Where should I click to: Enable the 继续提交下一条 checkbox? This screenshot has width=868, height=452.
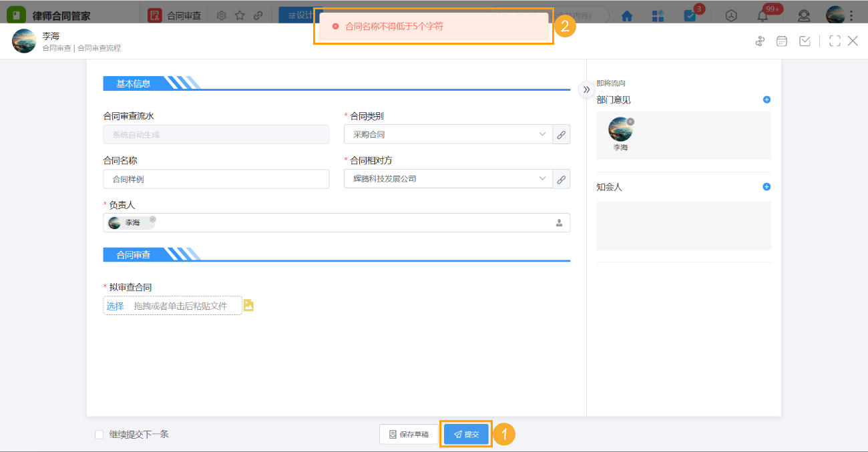click(99, 435)
